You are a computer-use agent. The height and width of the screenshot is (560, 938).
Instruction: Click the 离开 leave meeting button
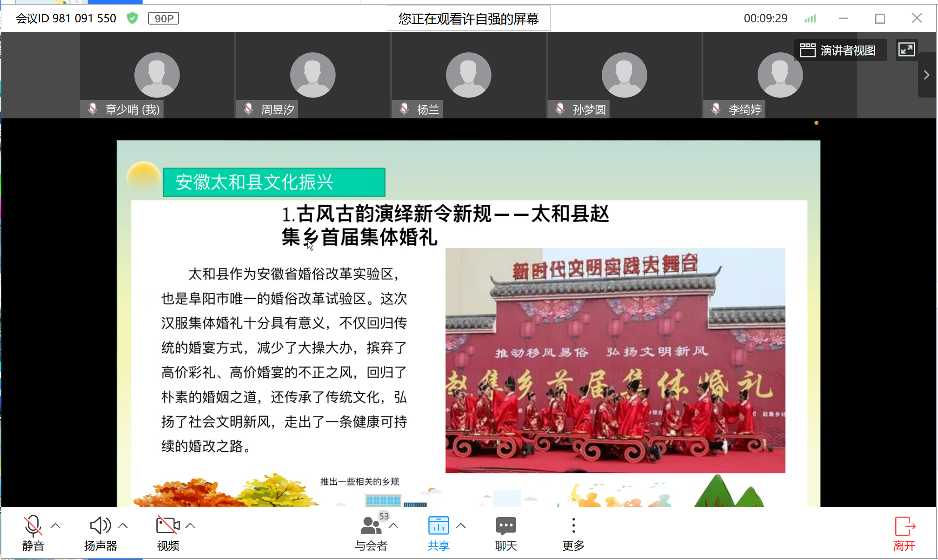pyautogui.click(x=904, y=533)
